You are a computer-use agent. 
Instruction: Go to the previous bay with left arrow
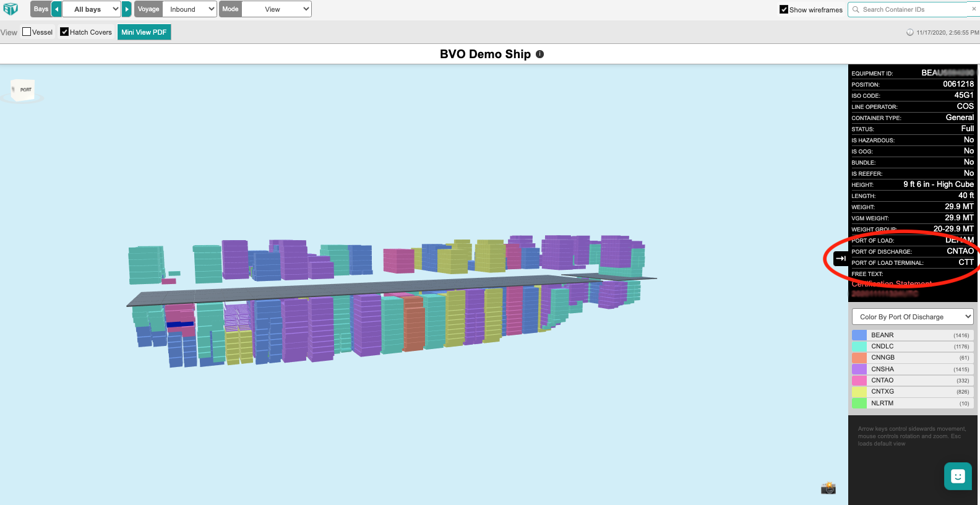[56, 9]
